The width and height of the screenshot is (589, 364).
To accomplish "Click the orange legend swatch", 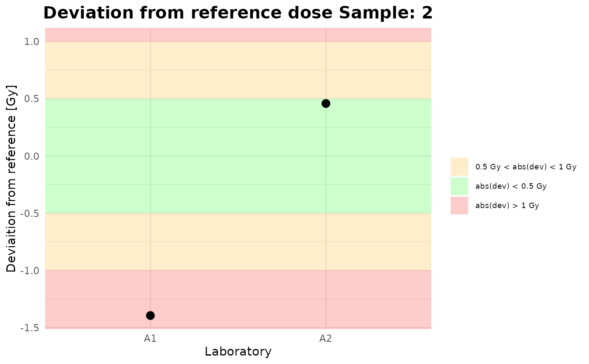I will tap(459, 166).
